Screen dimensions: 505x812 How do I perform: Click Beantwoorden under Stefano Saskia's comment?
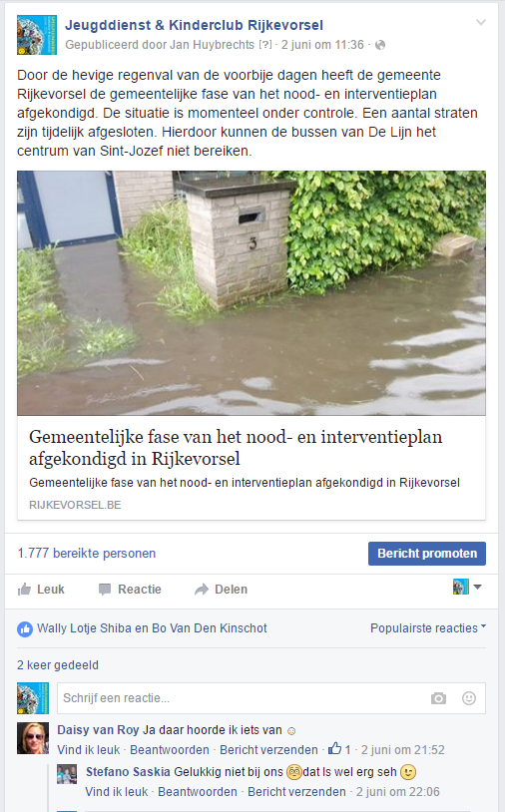click(x=198, y=792)
